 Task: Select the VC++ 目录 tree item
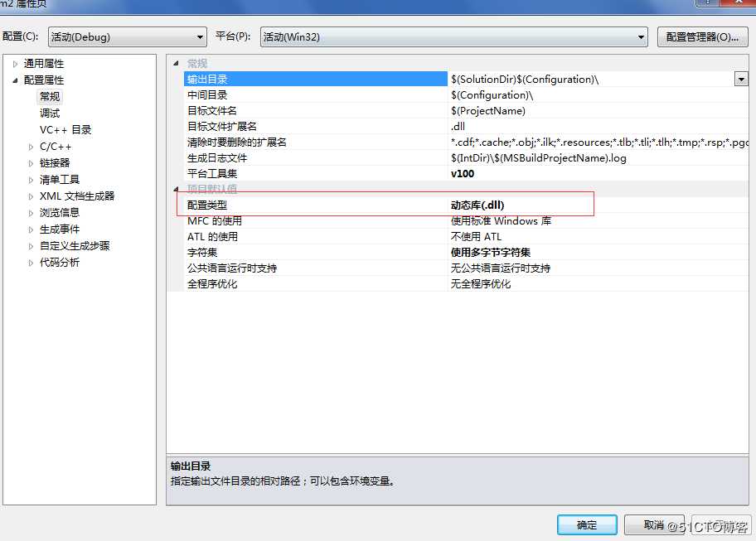[65, 130]
